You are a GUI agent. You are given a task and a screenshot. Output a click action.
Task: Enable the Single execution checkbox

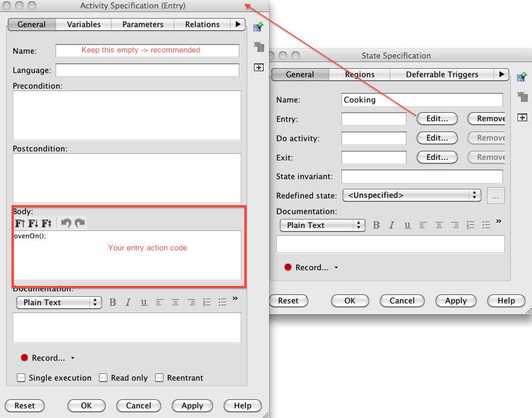click(x=22, y=378)
